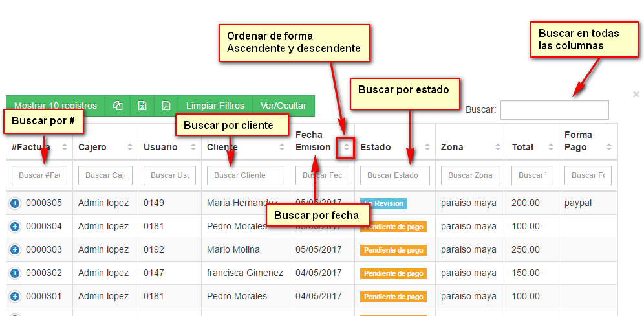Expand details of invoice 0000304
Viewport: 644px width, 316px height.
coord(15,227)
